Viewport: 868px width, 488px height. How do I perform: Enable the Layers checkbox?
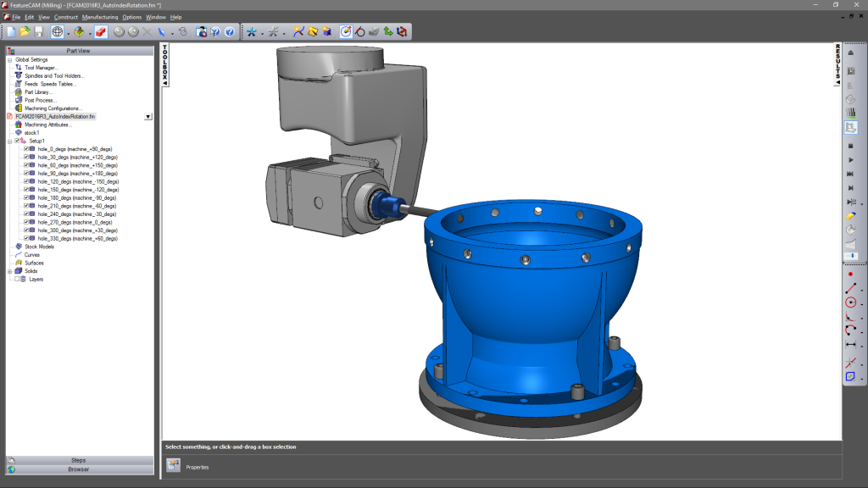pyautogui.click(x=15, y=279)
